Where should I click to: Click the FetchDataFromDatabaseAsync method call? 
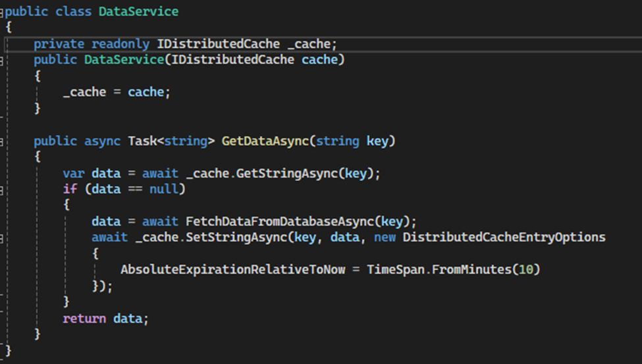[x=280, y=222]
